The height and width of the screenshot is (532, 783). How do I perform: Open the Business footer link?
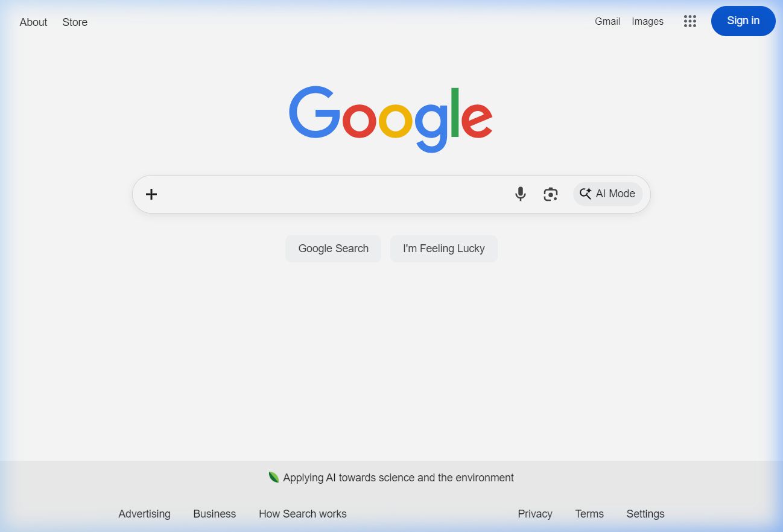(x=214, y=514)
